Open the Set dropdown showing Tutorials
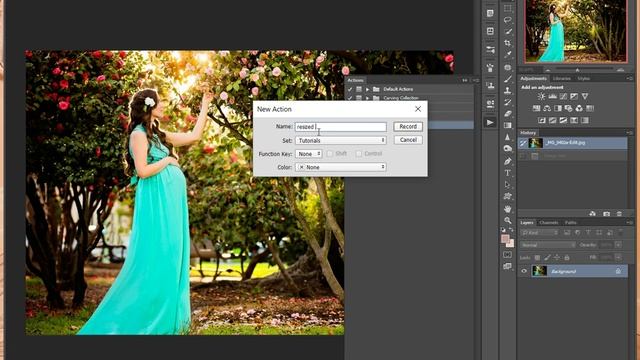 click(x=341, y=140)
